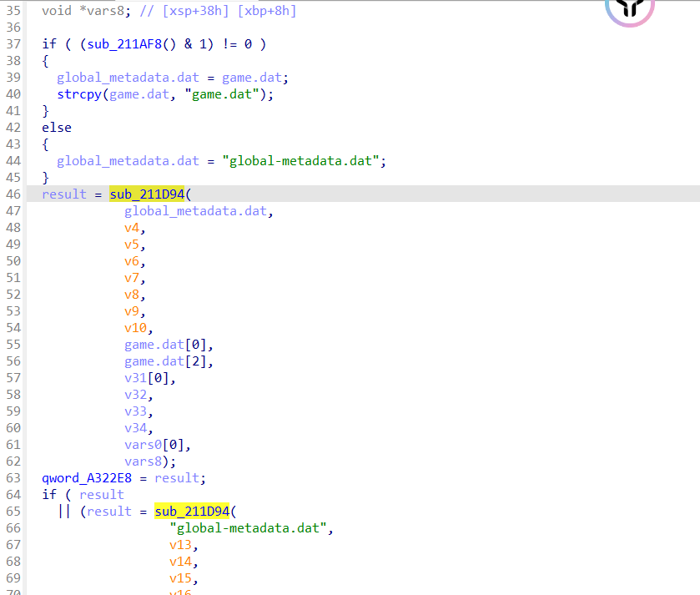Select the v6 argument
This screenshot has width=700, height=595.
coord(132,260)
